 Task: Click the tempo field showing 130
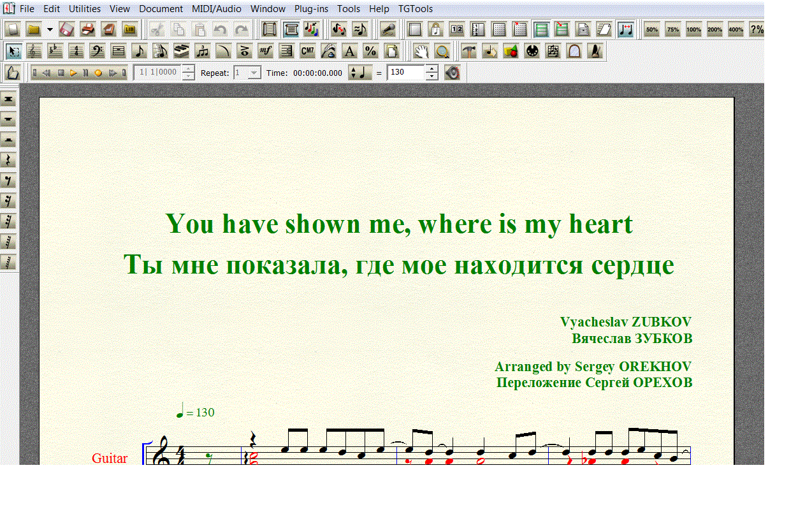coord(405,73)
